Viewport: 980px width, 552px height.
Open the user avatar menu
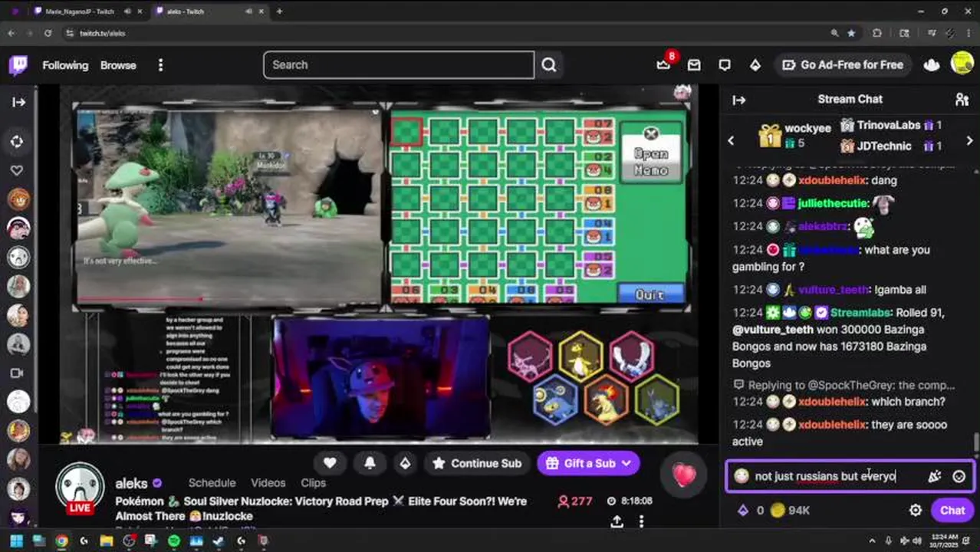coord(962,64)
